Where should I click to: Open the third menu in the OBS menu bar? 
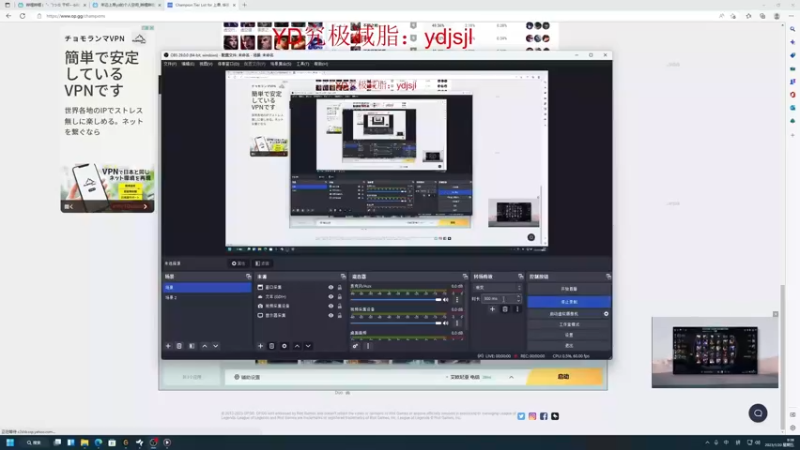(206, 64)
